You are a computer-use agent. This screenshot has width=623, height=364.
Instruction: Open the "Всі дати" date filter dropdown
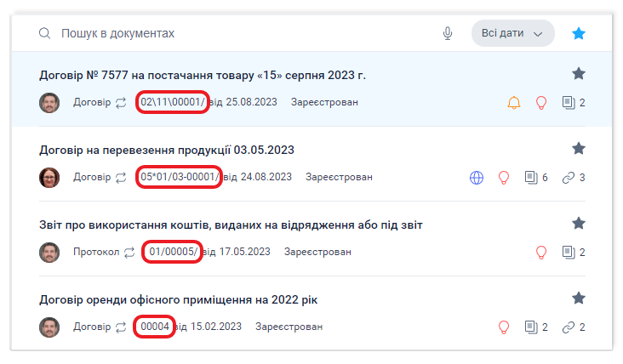(512, 33)
